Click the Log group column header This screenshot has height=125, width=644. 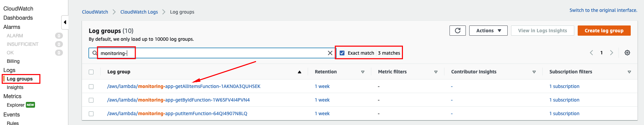pos(119,72)
